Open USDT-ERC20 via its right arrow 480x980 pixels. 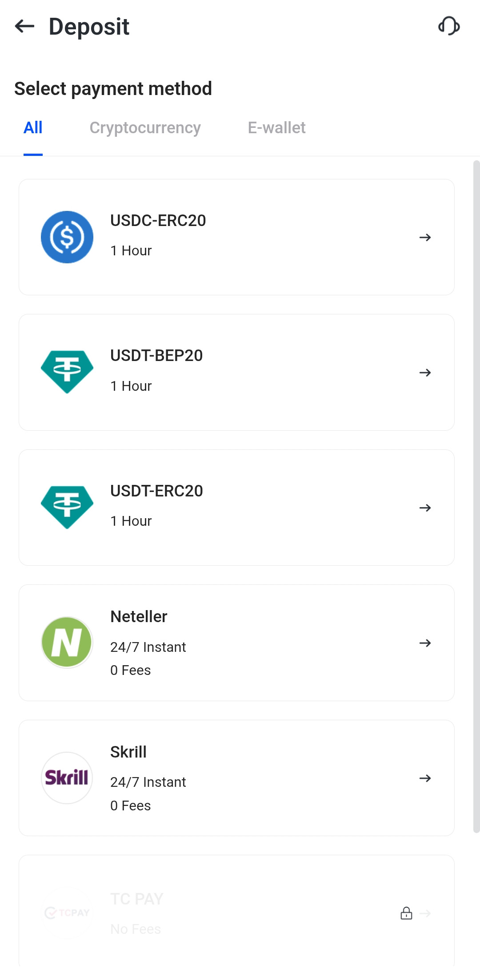tap(425, 508)
